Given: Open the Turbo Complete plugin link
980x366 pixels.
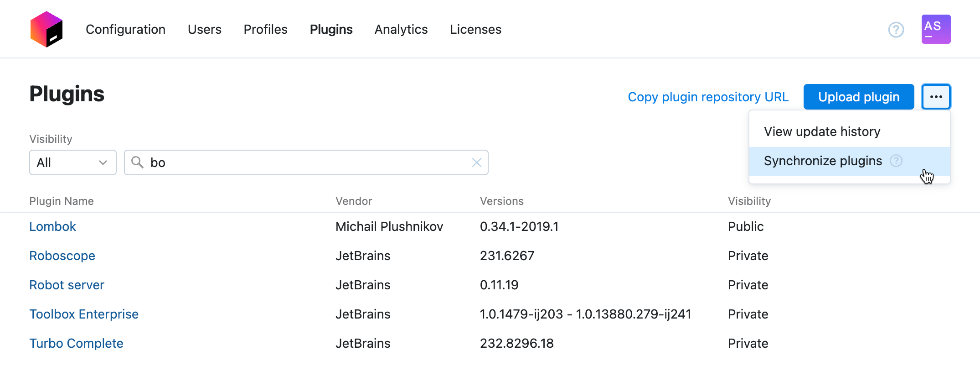Looking at the screenshot, I should pos(77,343).
